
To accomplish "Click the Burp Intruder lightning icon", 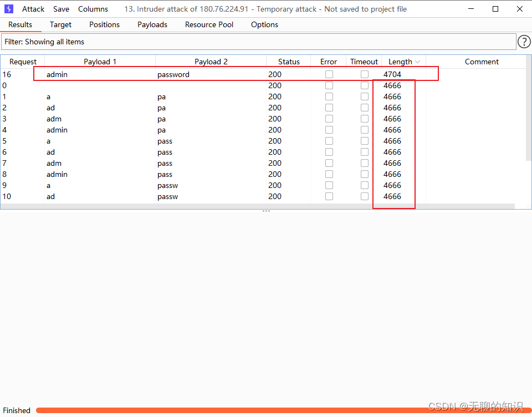I will pyautogui.click(x=9, y=9).
